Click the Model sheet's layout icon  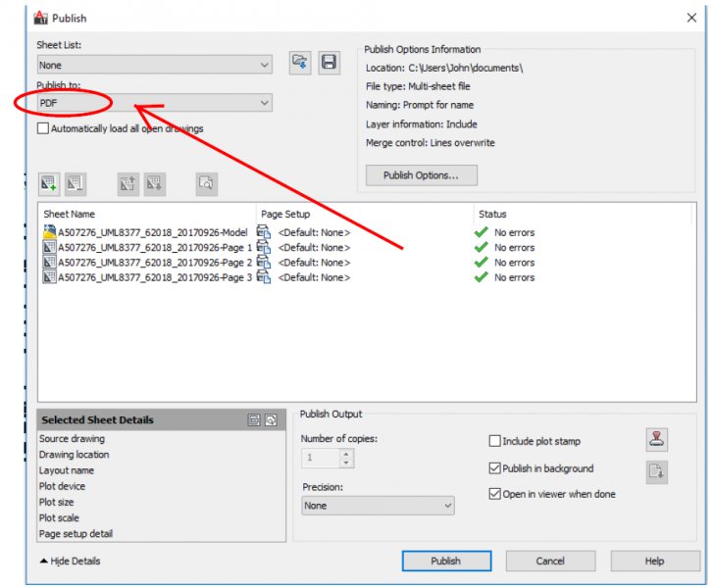coord(49,232)
